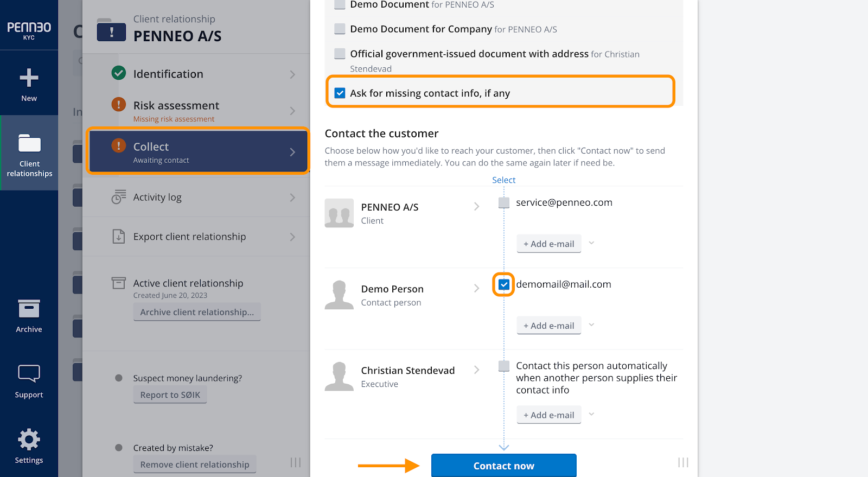Expand dropdown arrow next to Demo Person's Add e-mail

click(592, 325)
